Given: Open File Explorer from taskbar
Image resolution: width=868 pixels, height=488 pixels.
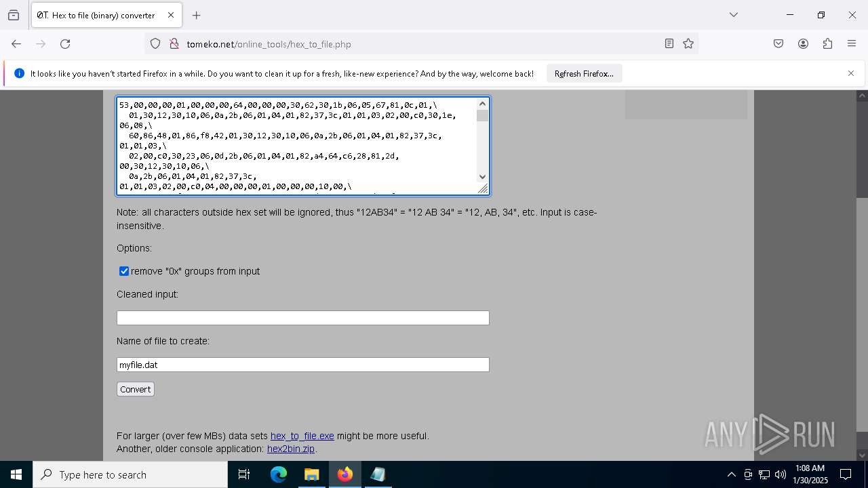Looking at the screenshot, I should (x=311, y=474).
